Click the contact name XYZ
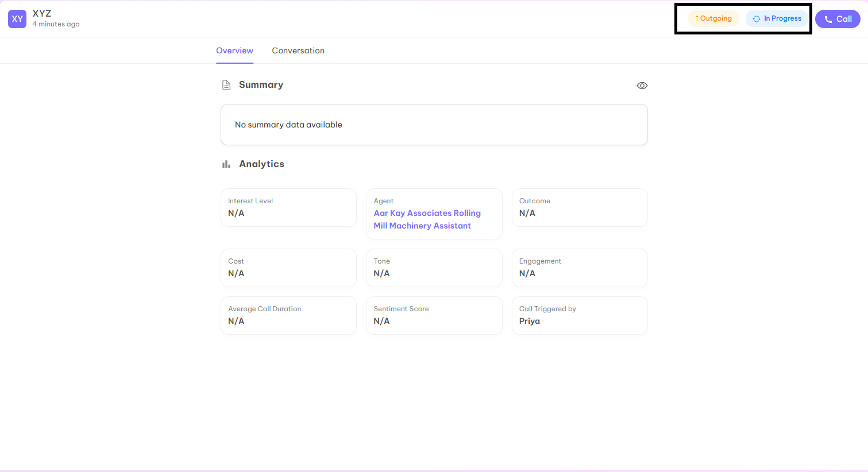 point(42,13)
